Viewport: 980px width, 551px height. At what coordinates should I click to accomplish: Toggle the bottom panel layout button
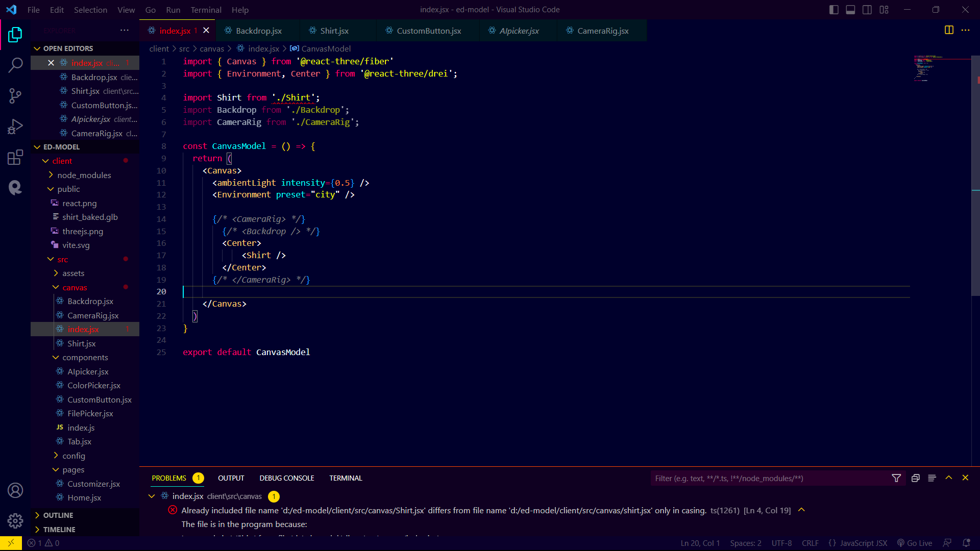[x=850, y=10]
